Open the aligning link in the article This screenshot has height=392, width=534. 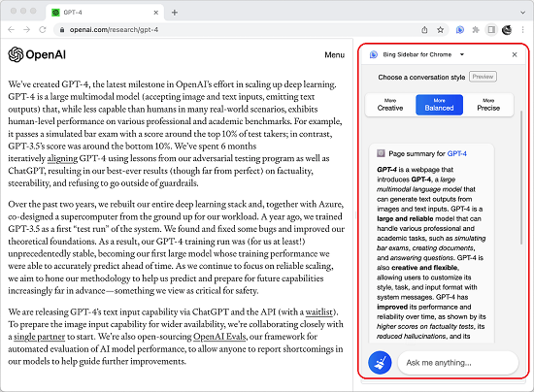click(x=62, y=158)
